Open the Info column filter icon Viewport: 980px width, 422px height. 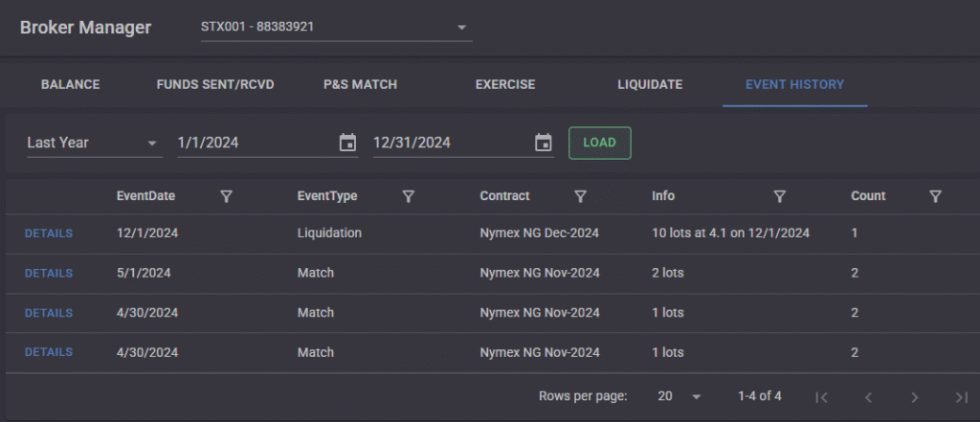click(x=779, y=196)
